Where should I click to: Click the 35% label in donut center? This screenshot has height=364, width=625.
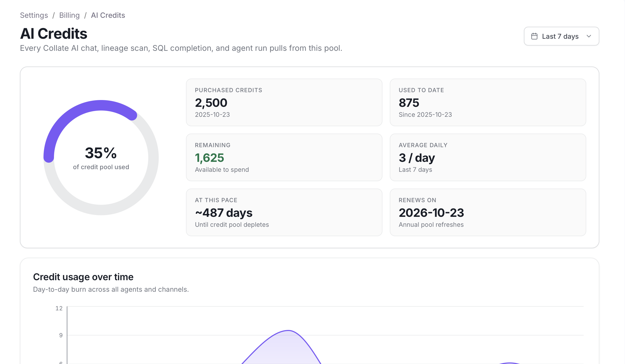[101, 153]
